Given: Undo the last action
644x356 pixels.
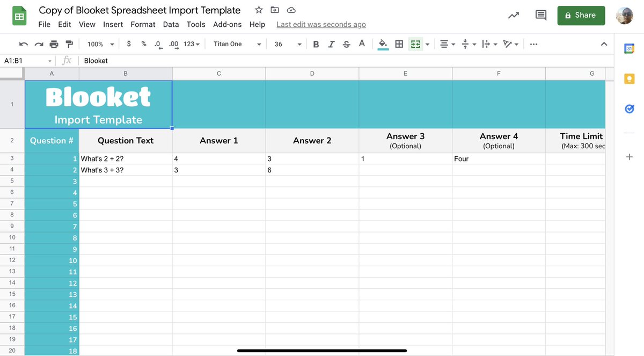Looking at the screenshot, I should pyautogui.click(x=24, y=44).
